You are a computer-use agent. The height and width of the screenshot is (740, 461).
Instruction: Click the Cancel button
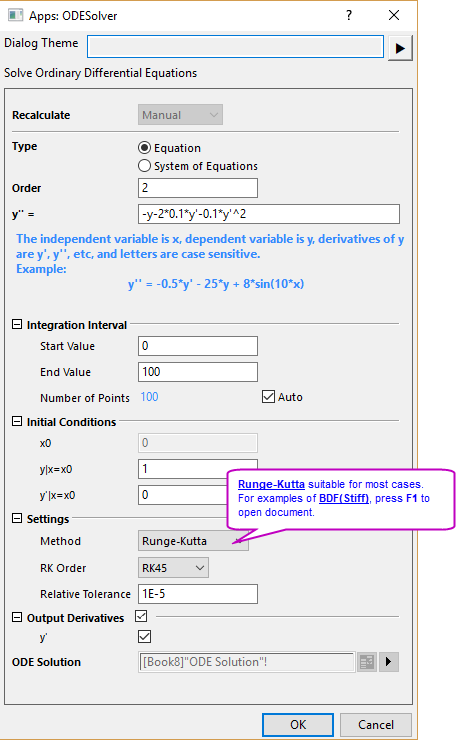point(376,724)
